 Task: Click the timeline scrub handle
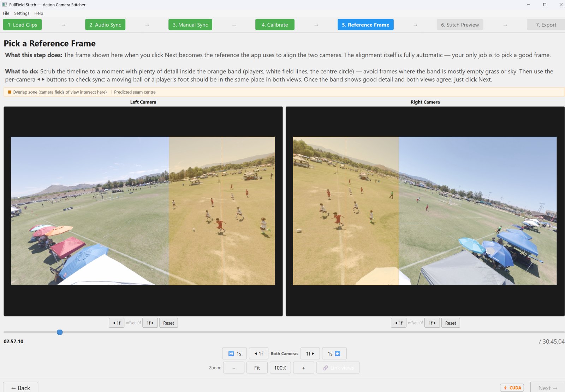pyautogui.click(x=60, y=332)
